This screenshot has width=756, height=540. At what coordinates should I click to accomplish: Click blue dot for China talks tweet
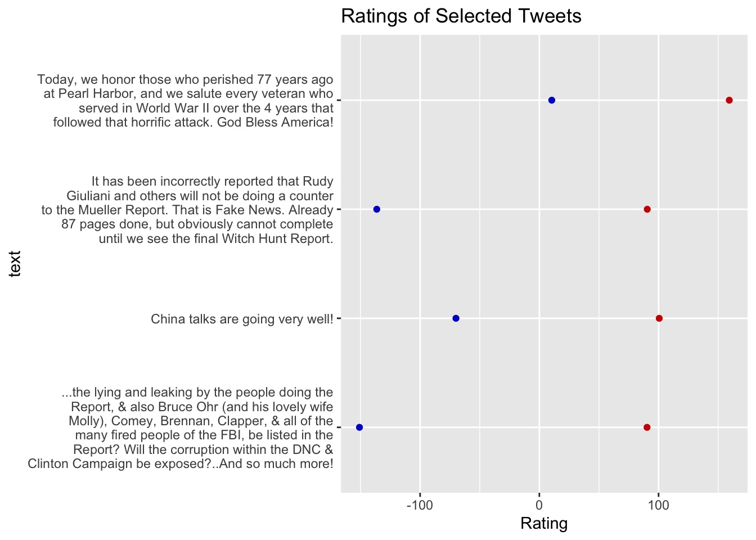point(456,318)
